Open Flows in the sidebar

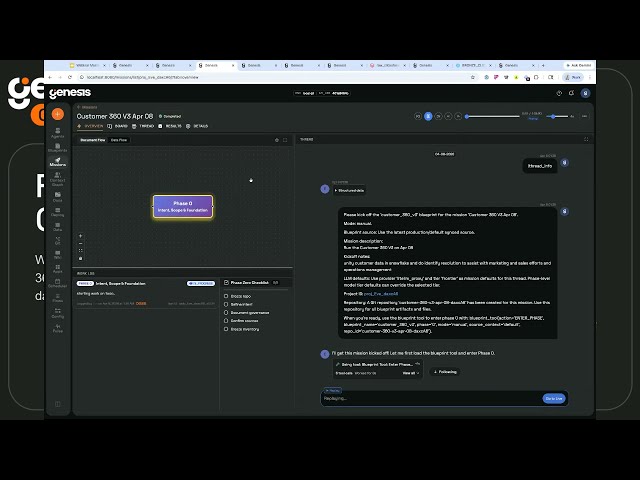pyautogui.click(x=58, y=298)
